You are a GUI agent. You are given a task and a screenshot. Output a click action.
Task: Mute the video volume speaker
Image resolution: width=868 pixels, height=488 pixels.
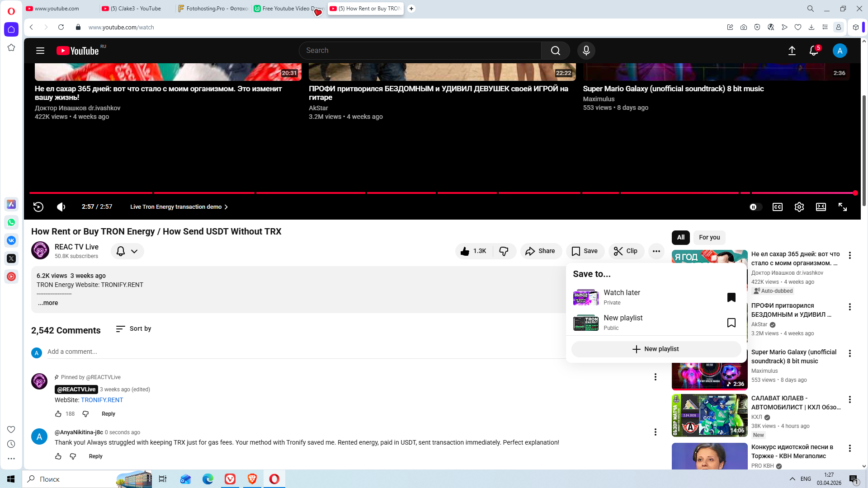click(x=61, y=207)
